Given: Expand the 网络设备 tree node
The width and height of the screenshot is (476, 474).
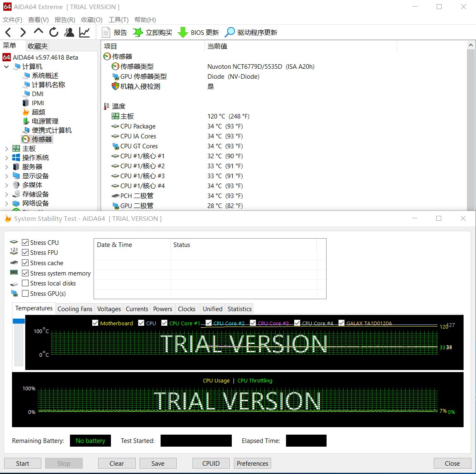Looking at the screenshot, I should click(6, 203).
